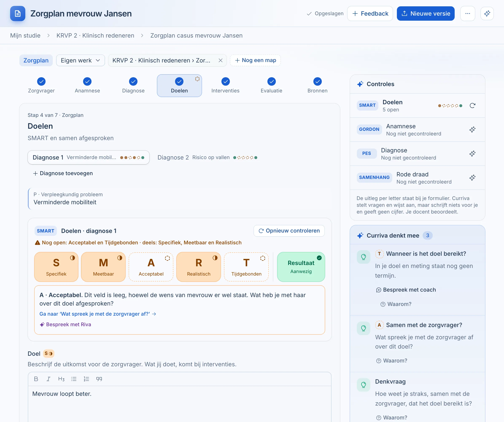
Task: Click the document icon beside Zorgplan title
Action: pos(18,14)
